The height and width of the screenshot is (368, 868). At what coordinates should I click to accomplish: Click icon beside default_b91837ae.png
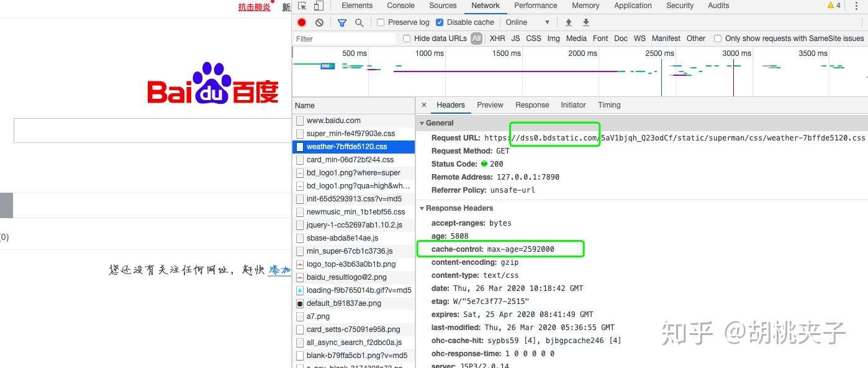300,303
